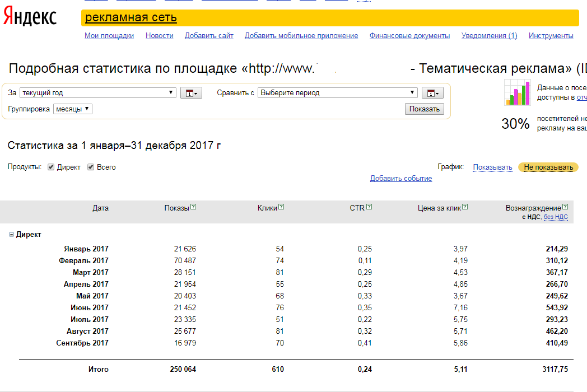
Task: Click the CTR value 0,33 for May
Action: click(x=365, y=296)
